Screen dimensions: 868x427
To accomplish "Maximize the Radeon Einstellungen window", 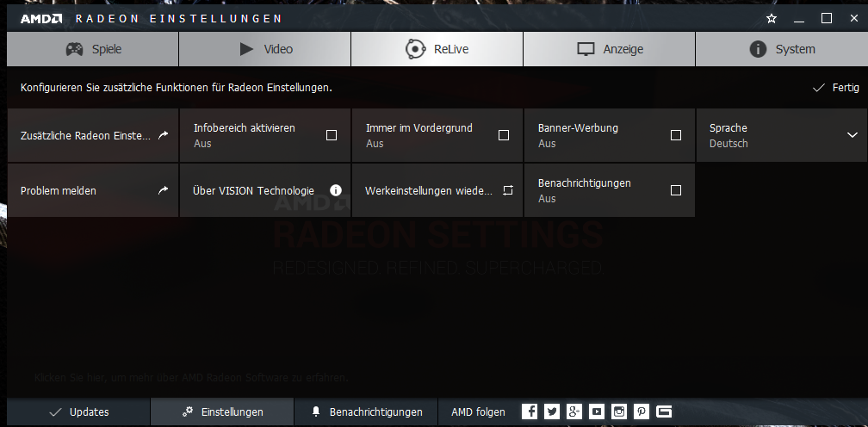I will (x=827, y=18).
